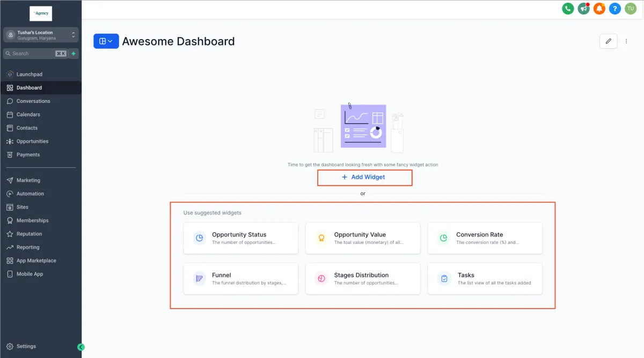This screenshot has height=358, width=644.
Task: Click the blue help question mark icon
Action: tap(614, 9)
